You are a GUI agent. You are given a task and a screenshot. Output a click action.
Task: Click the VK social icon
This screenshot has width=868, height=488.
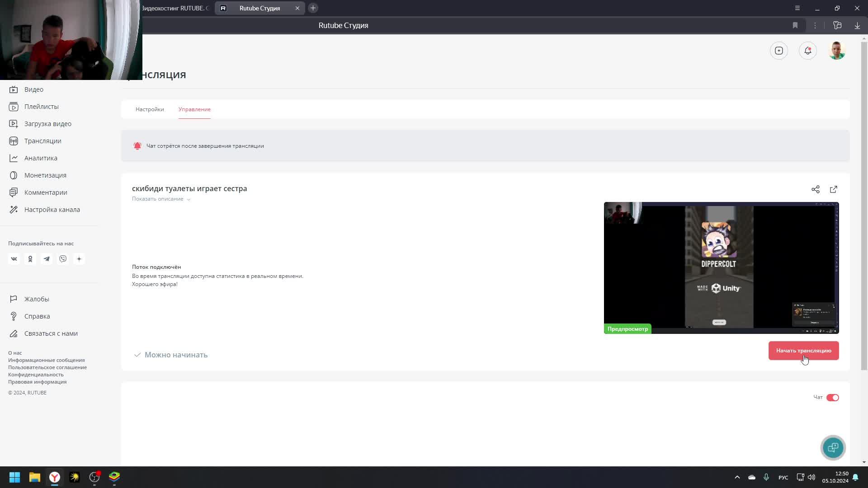(x=14, y=259)
